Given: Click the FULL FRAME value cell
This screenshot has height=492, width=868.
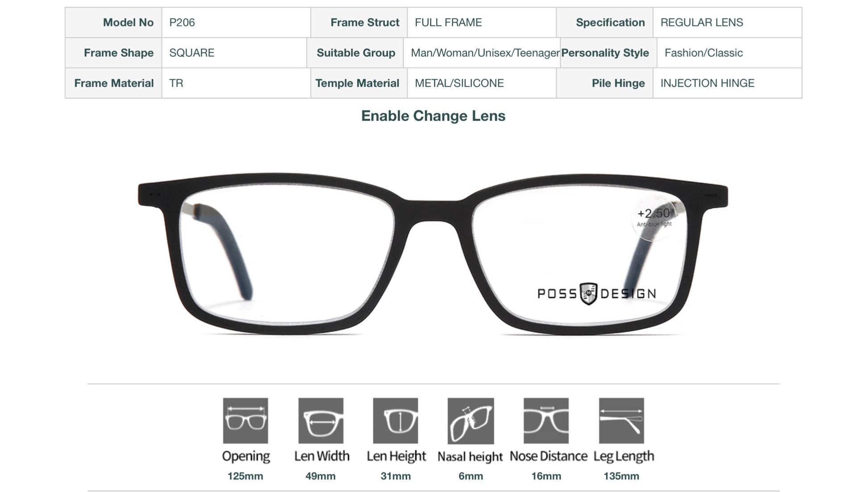Looking at the screenshot, I should click(481, 22).
